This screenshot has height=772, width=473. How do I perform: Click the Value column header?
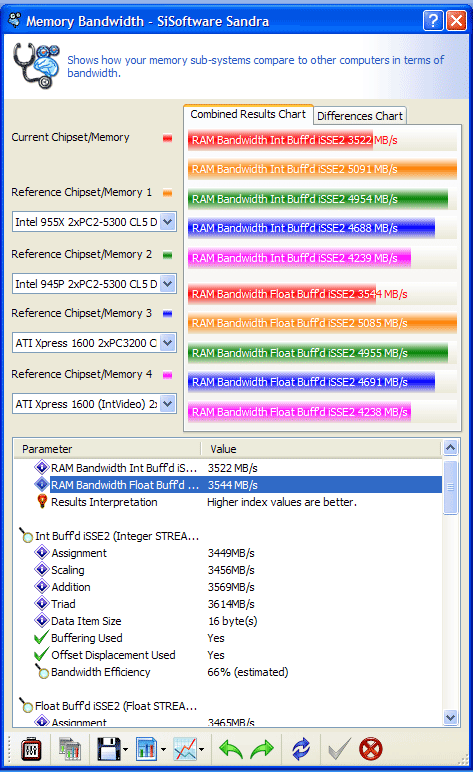click(321, 449)
